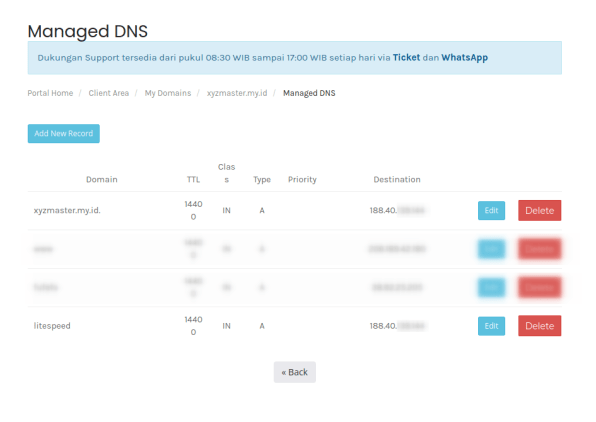The width and height of the screenshot is (596, 422).
Task: Click the Priority column header
Action: (302, 179)
